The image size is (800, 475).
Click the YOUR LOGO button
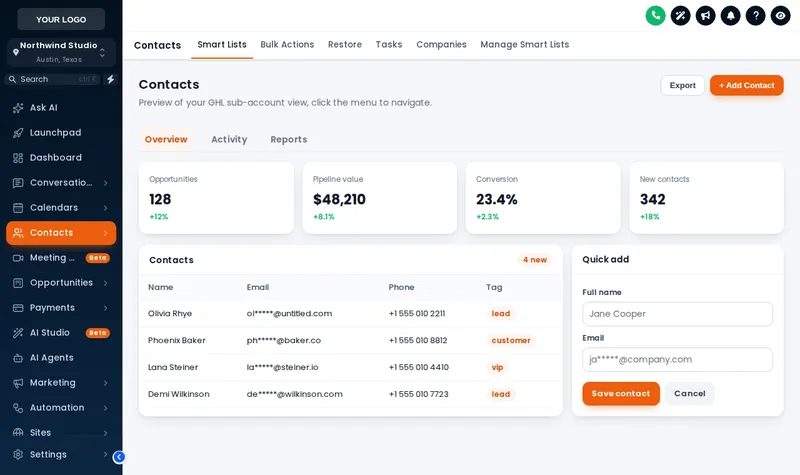tap(61, 19)
